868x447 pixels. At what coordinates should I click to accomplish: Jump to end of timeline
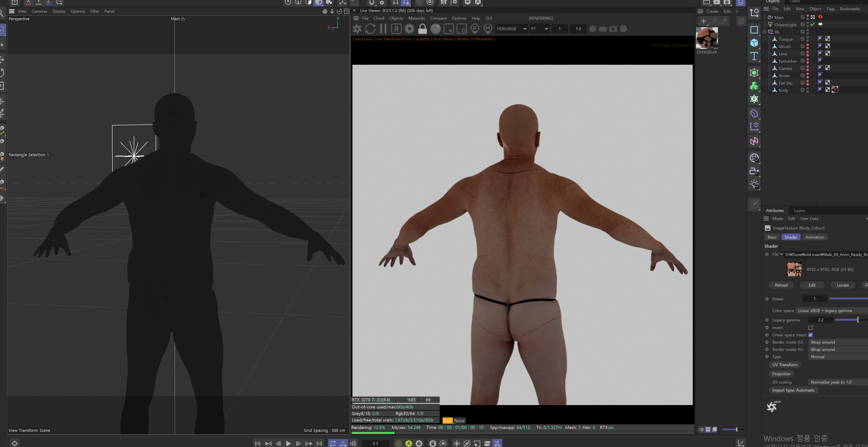pyautogui.click(x=319, y=443)
